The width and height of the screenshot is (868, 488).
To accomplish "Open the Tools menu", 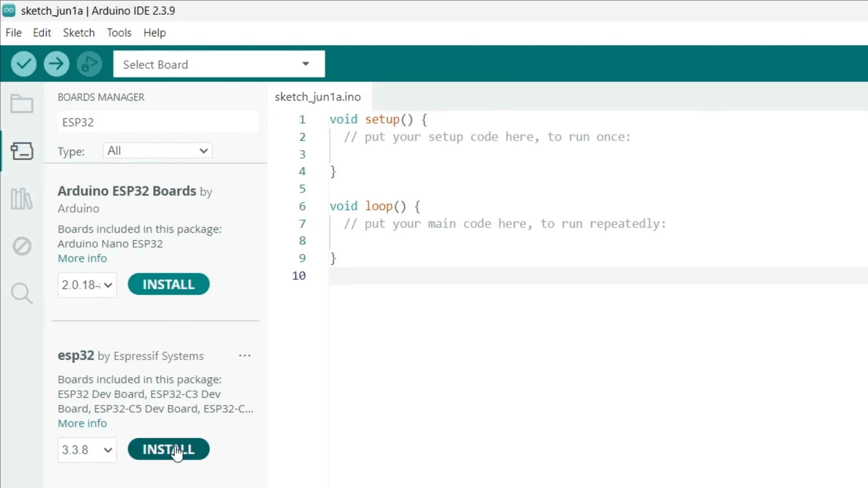I will click(x=119, y=32).
